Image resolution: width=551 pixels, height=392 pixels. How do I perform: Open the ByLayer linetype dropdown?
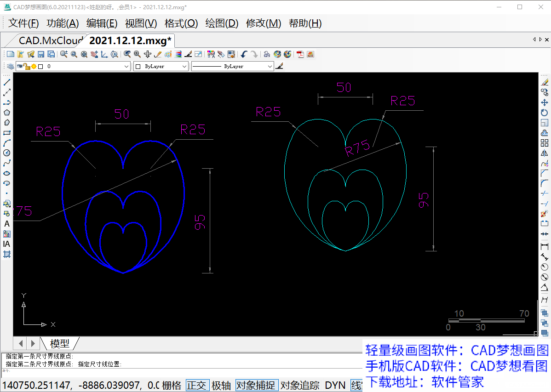coord(270,66)
